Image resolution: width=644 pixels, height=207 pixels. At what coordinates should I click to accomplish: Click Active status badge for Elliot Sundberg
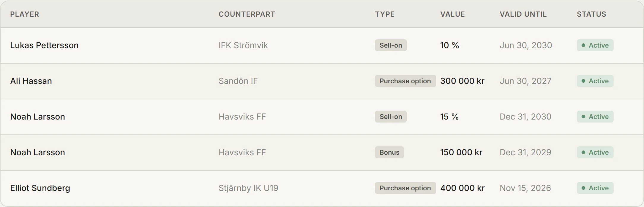(x=595, y=188)
